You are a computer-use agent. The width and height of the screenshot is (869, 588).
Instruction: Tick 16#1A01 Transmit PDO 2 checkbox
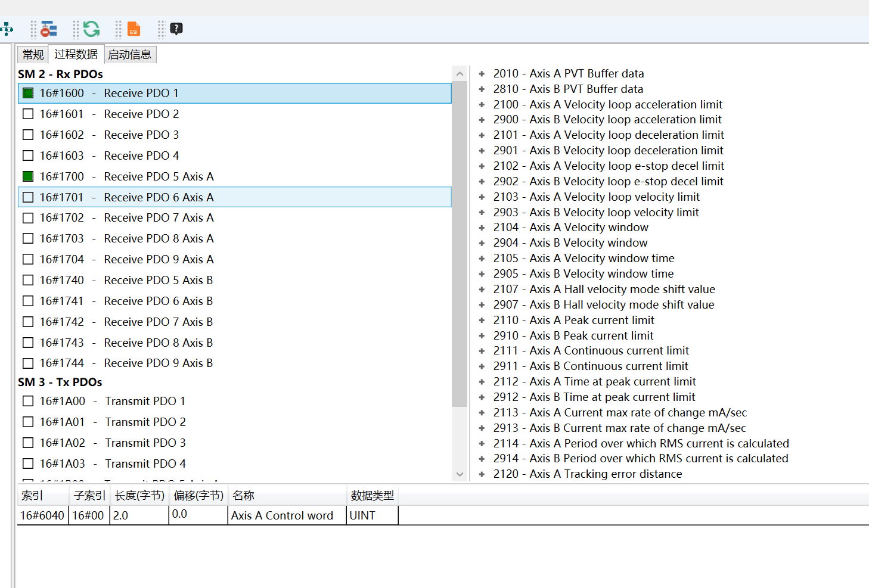pos(28,422)
